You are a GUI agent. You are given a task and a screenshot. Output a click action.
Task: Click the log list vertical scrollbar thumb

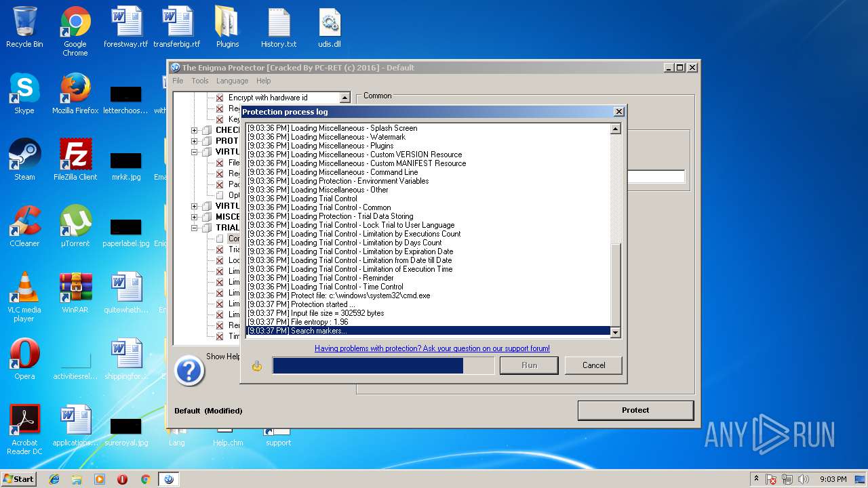[616, 285]
